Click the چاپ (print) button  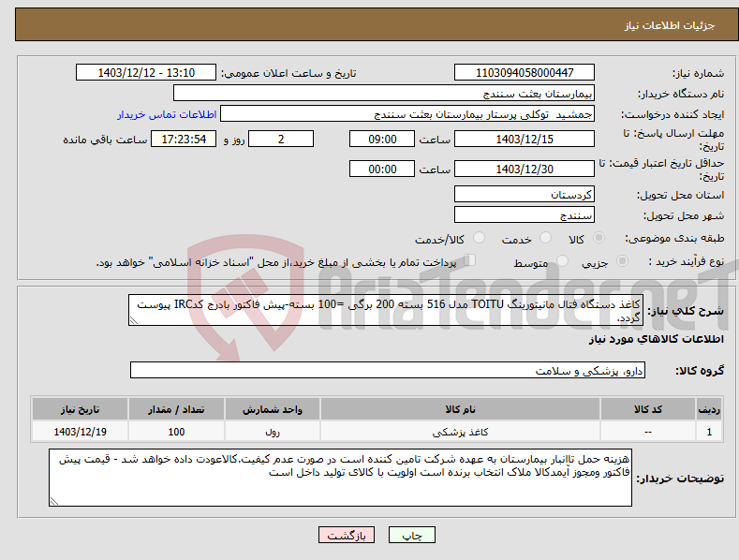click(x=411, y=535)
